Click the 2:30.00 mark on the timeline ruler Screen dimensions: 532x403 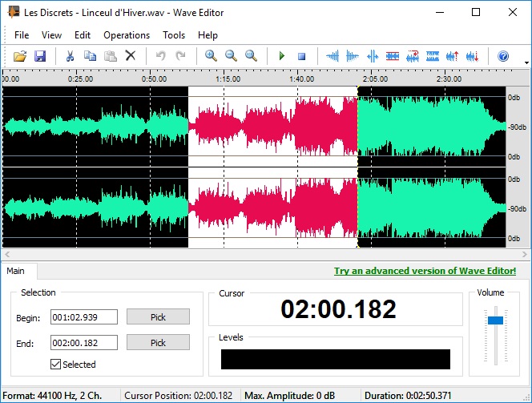click(x=449, y=79)
